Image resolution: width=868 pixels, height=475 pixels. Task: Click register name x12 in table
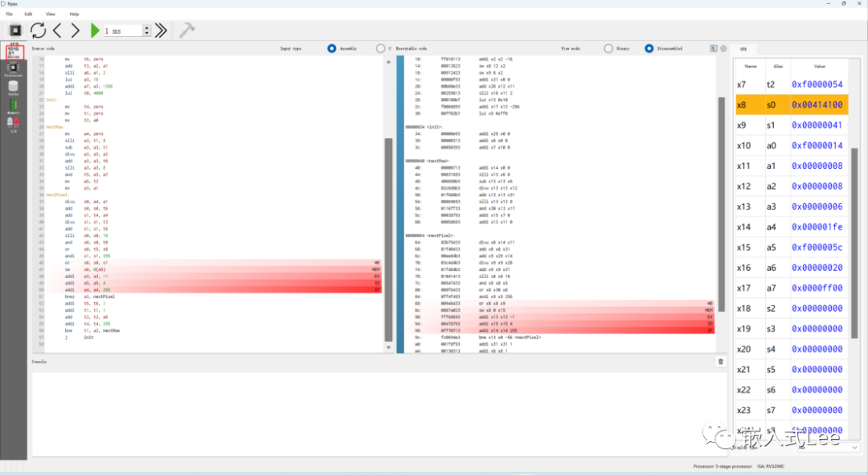click(743, 186)
